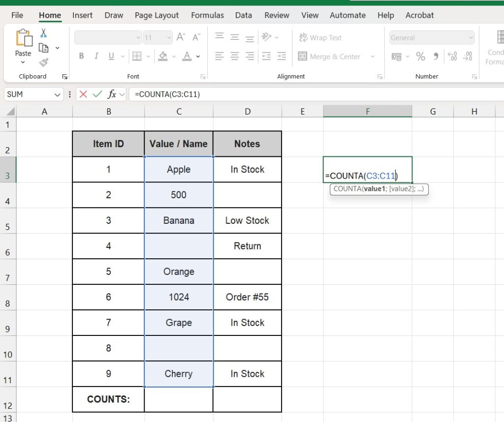Switch to the Formulas tab

207,15
